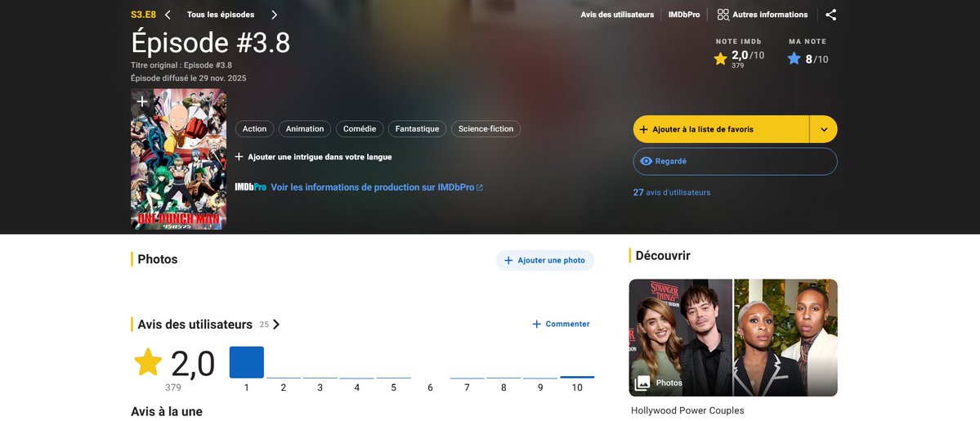Click the plus icon on Ajouter une photo
The image size is (980, 421).
point(508,260)
